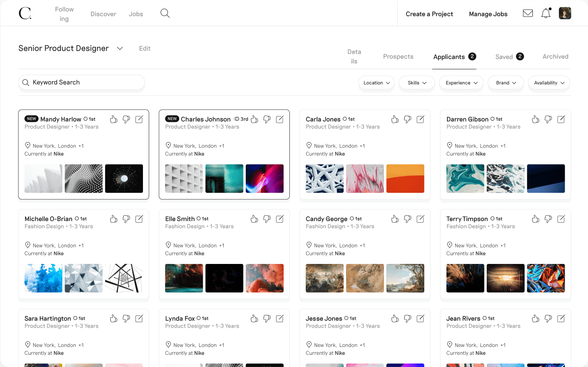Thumbs up Mandy Harlow
Image resolution: width=588 pixels, height=367 pixels.
(114, 119)
